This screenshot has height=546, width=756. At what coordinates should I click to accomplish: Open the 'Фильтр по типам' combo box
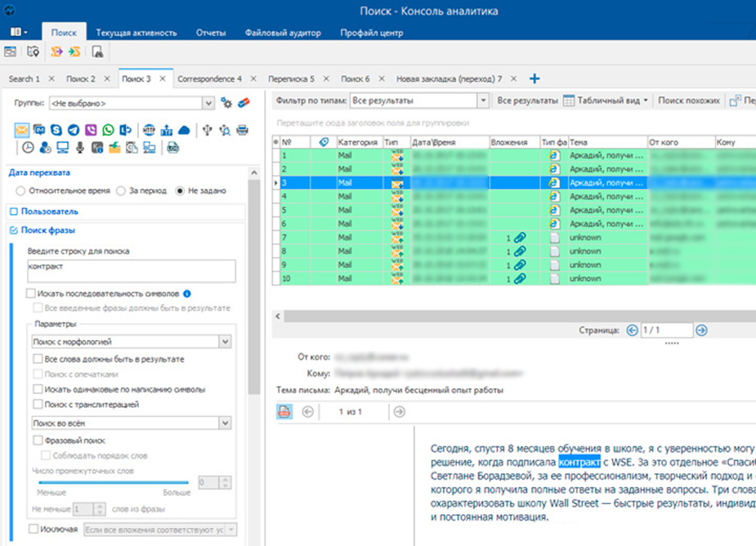coord(483,101)
